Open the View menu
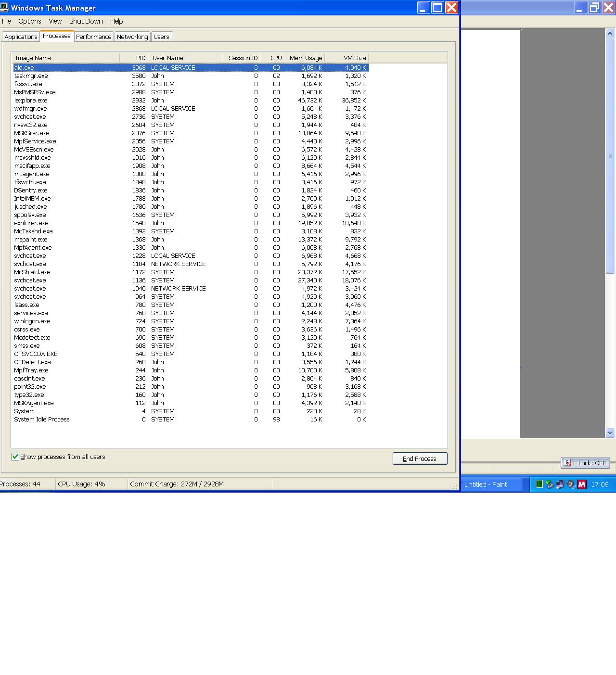The height and width of the screenshot is (675, 616). pos(55,21)
